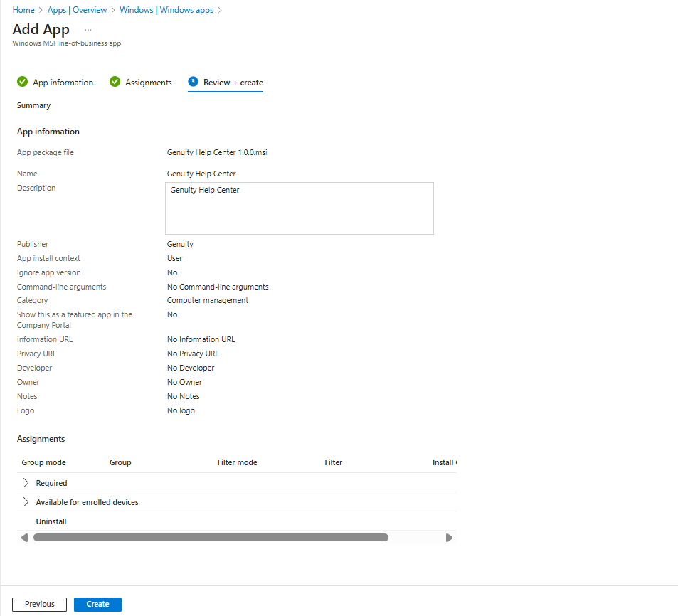This screenshot has width=678, height=616.
Task: Open the Apps | Overview breadcrumb
Action: click(x=77, y=10)
